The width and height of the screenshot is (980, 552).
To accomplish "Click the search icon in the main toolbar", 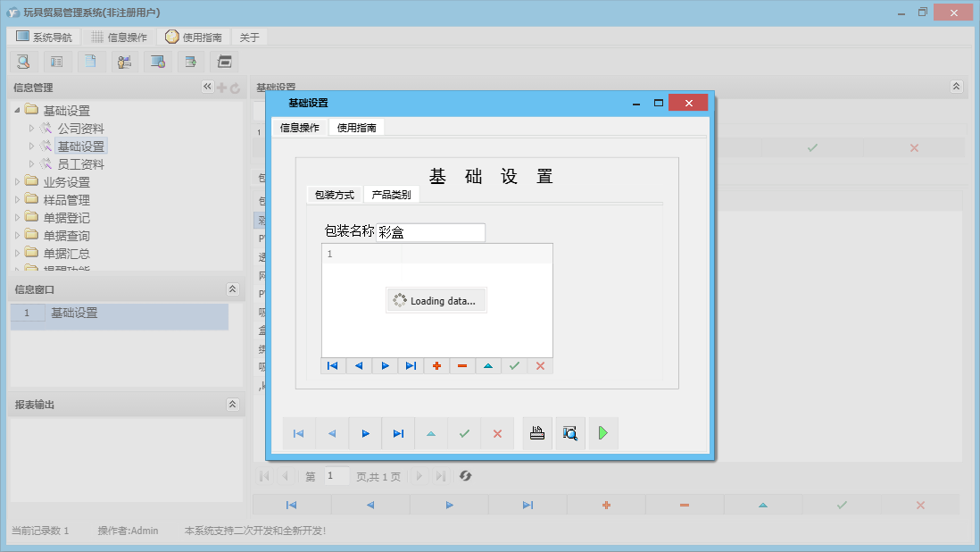I will pos(23,62).
